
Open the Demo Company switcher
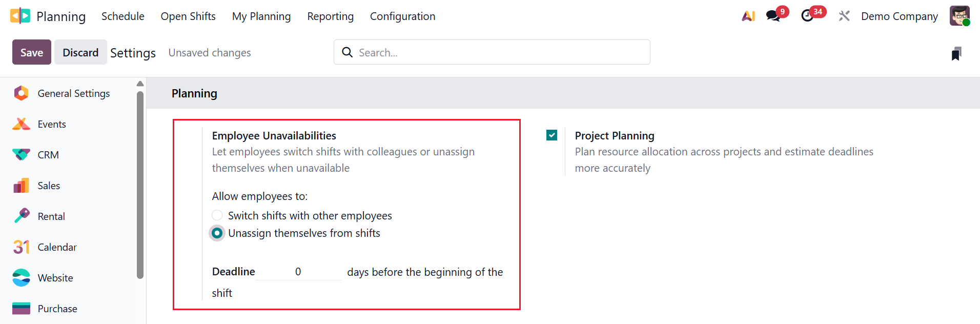click(899, 16)
